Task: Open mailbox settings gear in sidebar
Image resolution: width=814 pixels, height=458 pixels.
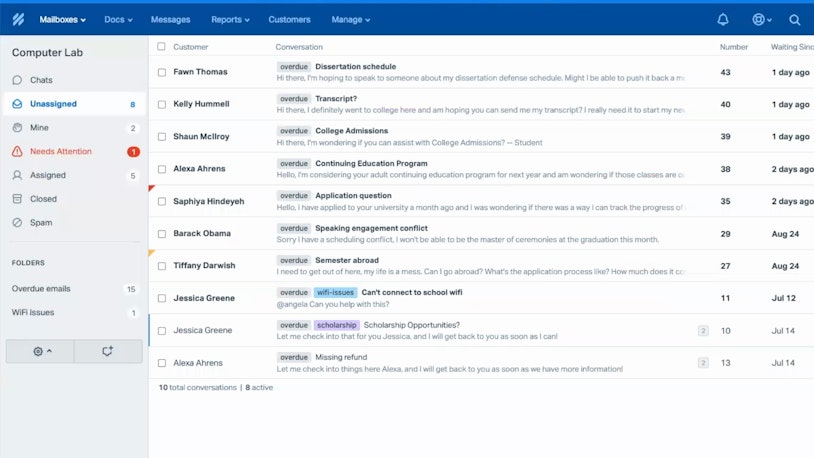Action: [x=38, y=352]
